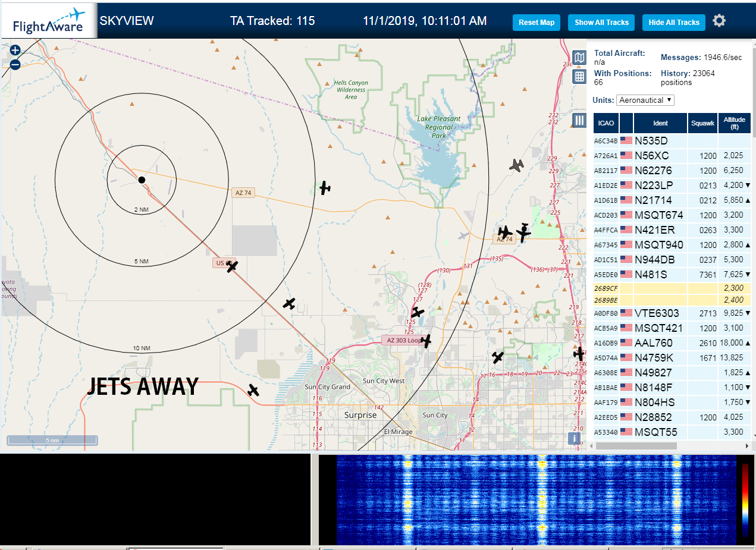The image size is (756, 550).
Task: Toggle sidebar with the three-bar icon
Action: point(579,121)
